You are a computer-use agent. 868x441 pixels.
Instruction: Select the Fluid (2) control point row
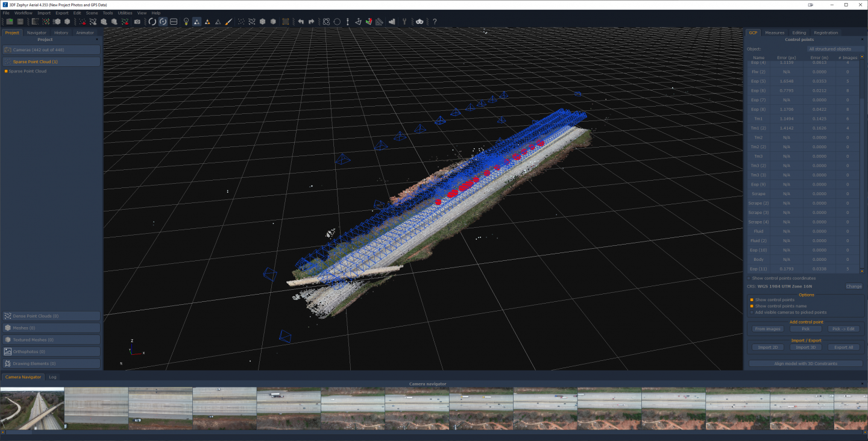(x=804, y=240)
